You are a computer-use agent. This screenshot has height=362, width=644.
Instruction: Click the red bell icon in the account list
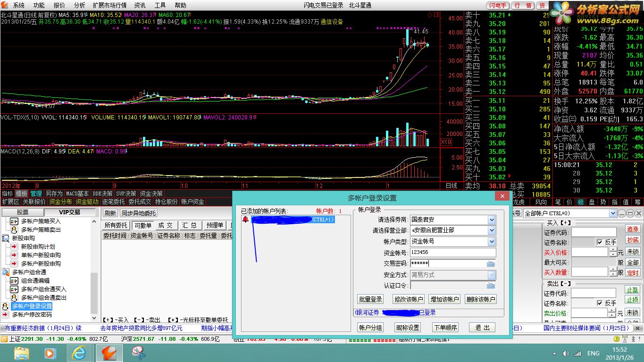[x=245, y=219]
